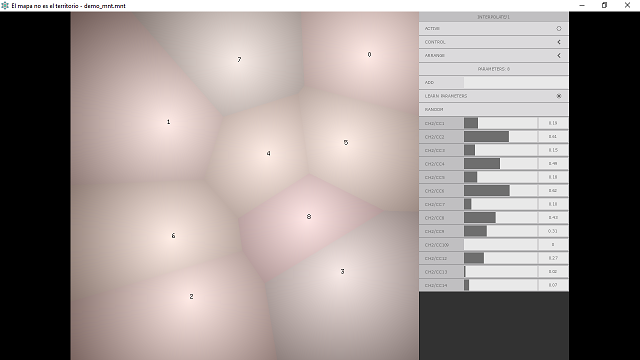Select preset point 1 on map
This screenshot has width=640, height=360.
(169, 122)
